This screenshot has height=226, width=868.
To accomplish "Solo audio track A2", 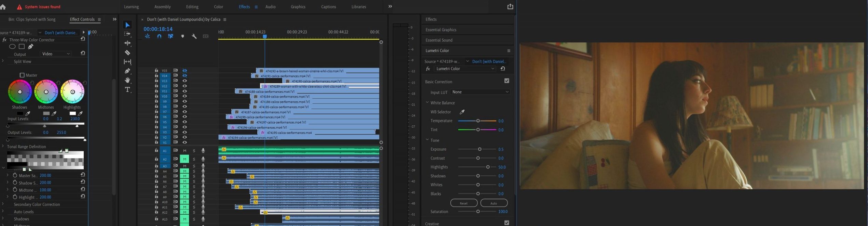I will (x=194, y=159).
